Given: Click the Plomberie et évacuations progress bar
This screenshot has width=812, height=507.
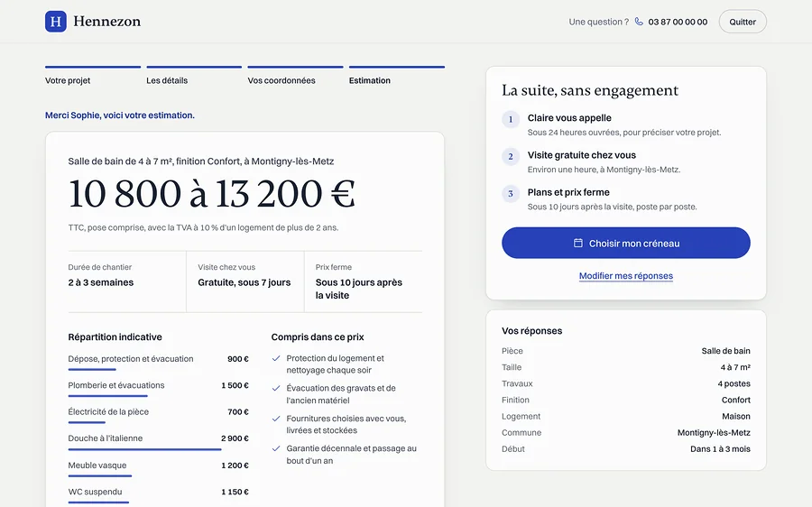Looking at the screenshot, I should coord(107,396).
